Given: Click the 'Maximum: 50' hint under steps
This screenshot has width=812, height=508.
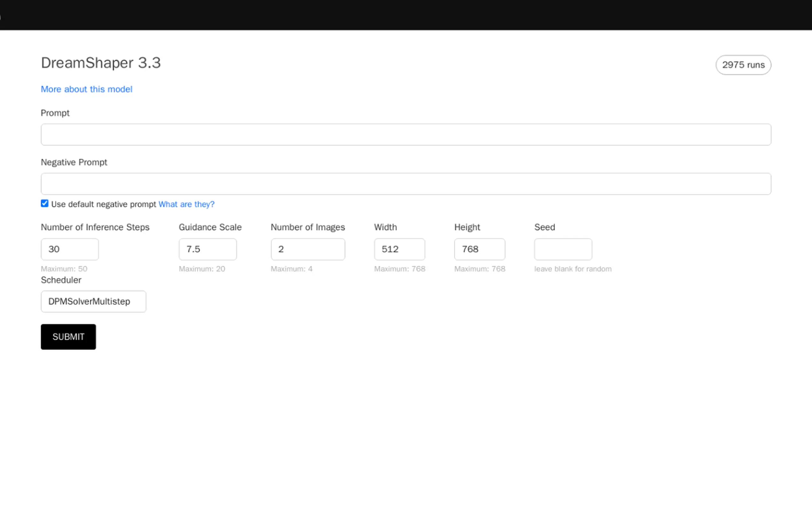Looking at the screenshot, I should coord(64,269).
